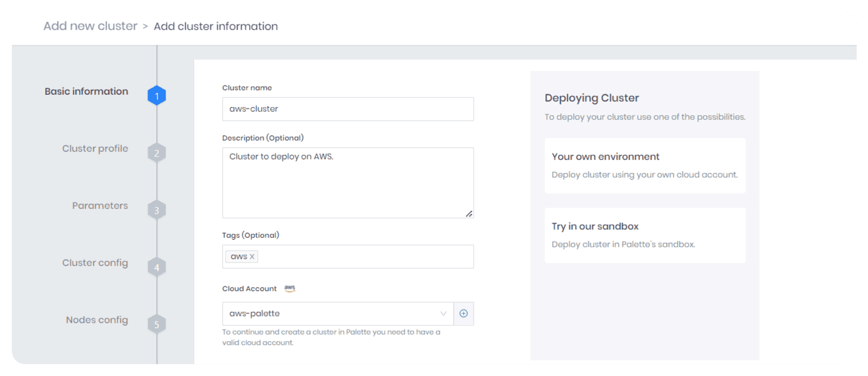Focus the Description text area
Image resolution: width=868 pixels, height=376 pixels.
[348, 183]
